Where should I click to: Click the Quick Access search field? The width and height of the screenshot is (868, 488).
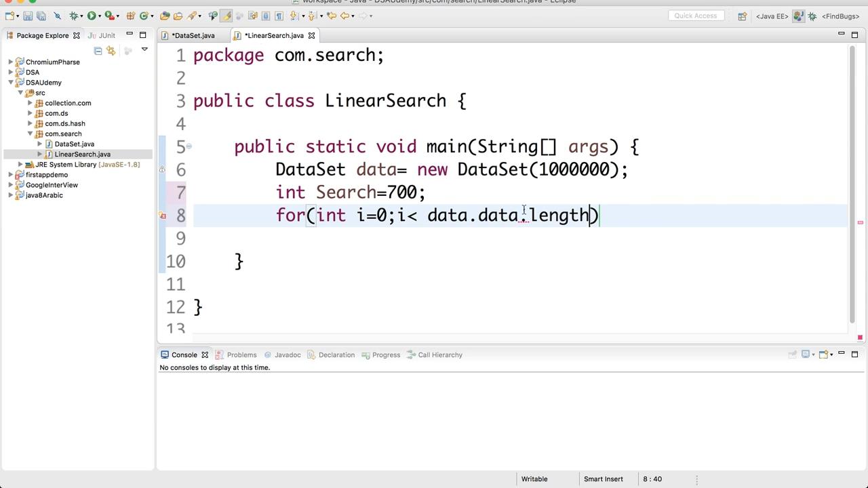click(x=696, y=16)
